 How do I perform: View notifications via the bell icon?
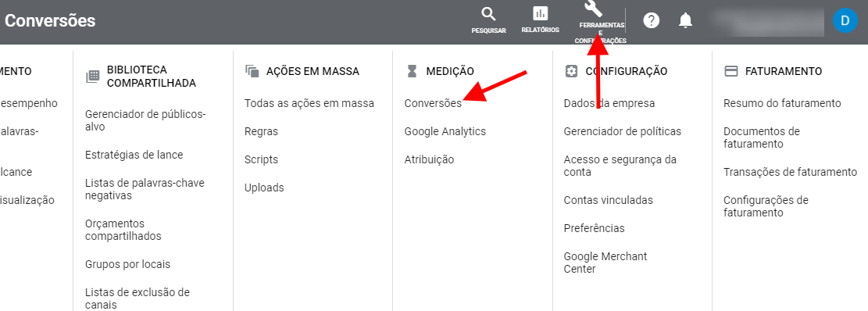[x=685, y=20]
